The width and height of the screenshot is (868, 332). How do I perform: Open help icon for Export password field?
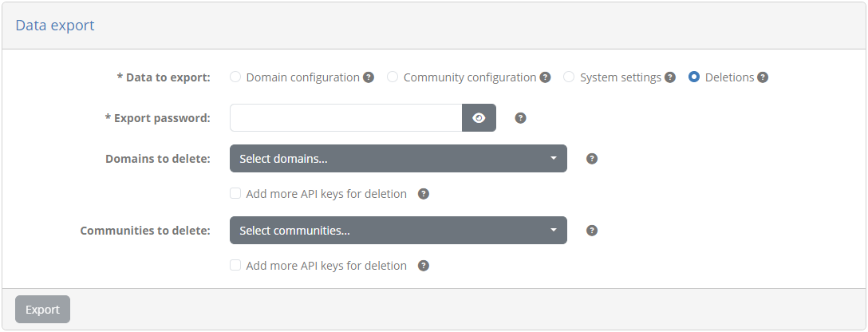tap(520, 118)
